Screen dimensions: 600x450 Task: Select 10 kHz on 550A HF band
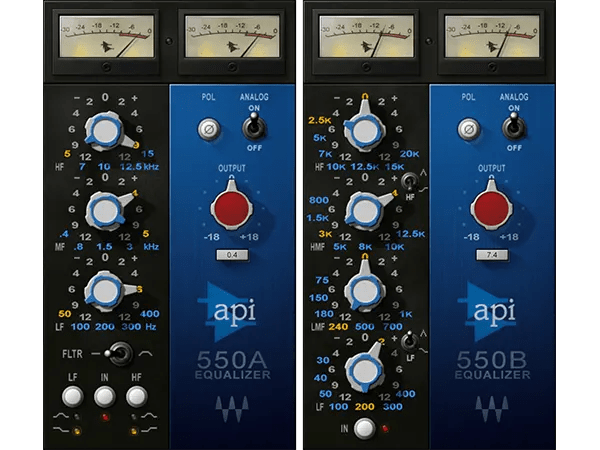(104, 167)
